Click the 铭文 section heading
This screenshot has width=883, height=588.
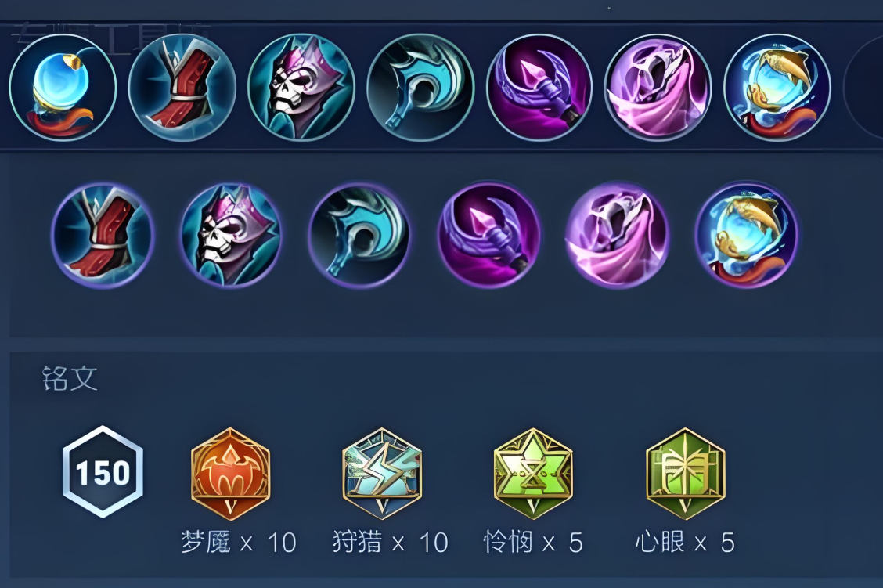click(70, 378)
